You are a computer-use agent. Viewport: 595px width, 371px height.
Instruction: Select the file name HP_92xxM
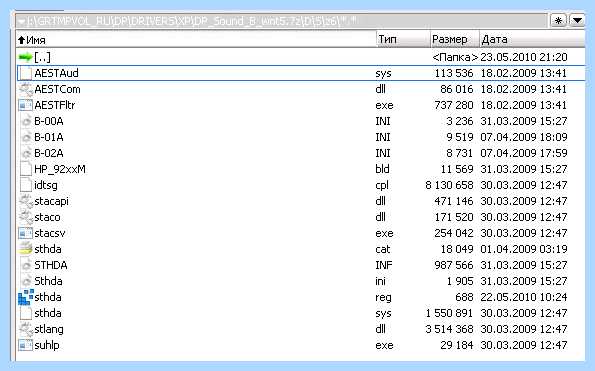pos(60,169)
